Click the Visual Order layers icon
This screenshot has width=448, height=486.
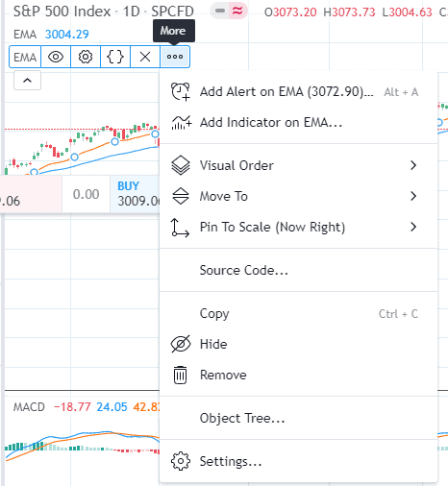pyautogui.click(x=181, y=165)
